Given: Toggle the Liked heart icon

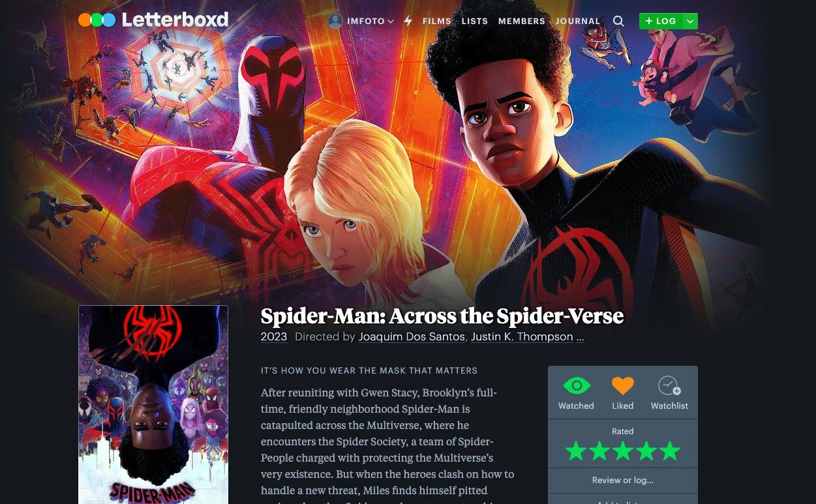Looking at the screenshot, I should [623, 386].
